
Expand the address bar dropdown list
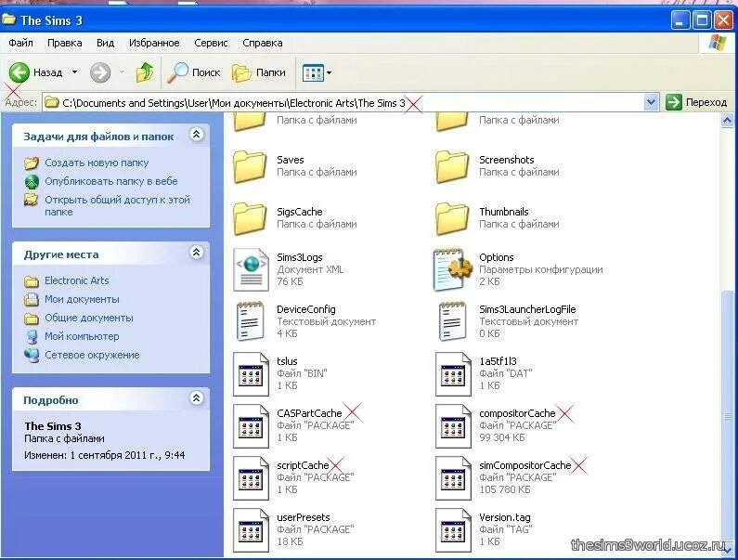click(x=651, y=102)
